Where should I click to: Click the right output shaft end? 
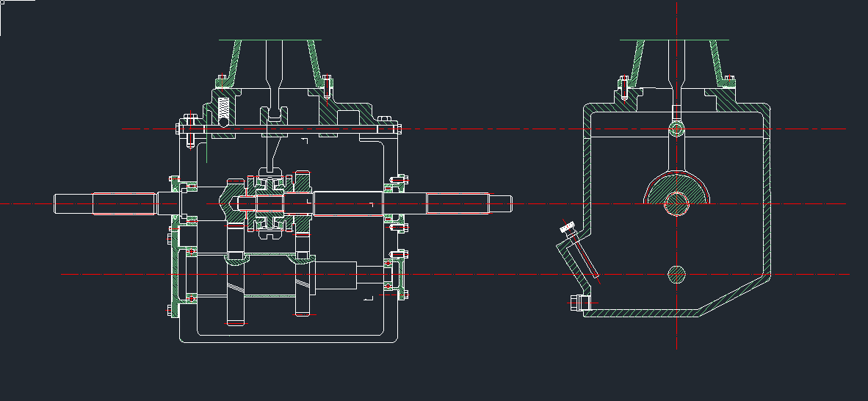[x=499, y=203]
